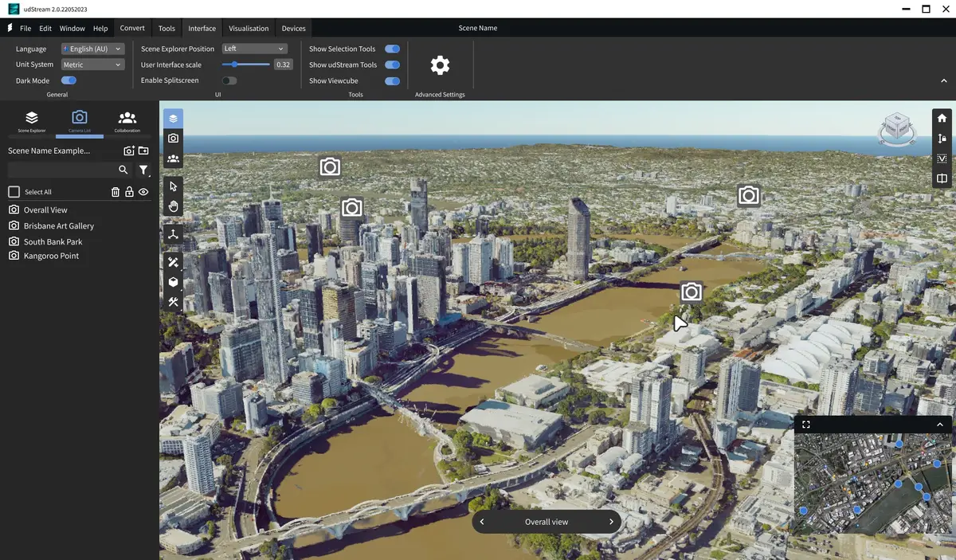
Task: Go to next camera view chevron
Action: (x=611, y=522)
